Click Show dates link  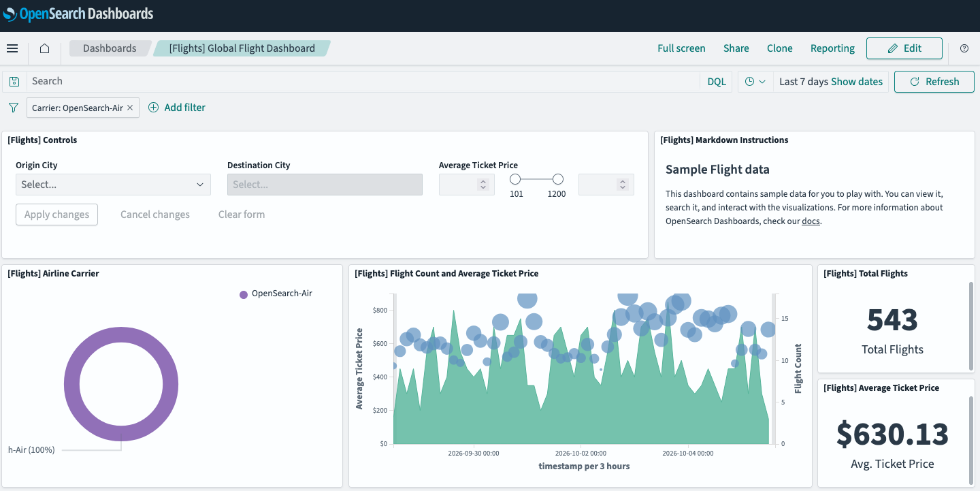tap(857, 82)
